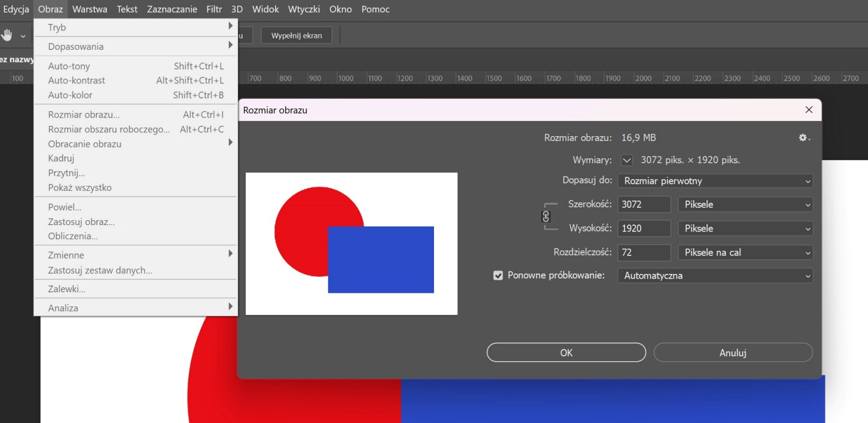Image resolution: width=868 pixels, height=423 pixels.
Task: Choose Auto-kontrast from the menu
Action: 136,80
